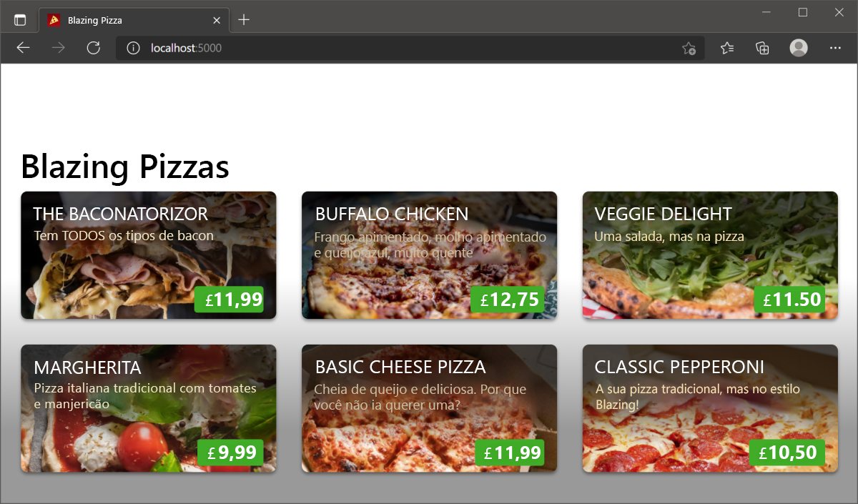View site information for localhost
This screenshot has width=858, height=504.
tap(133, 48)
